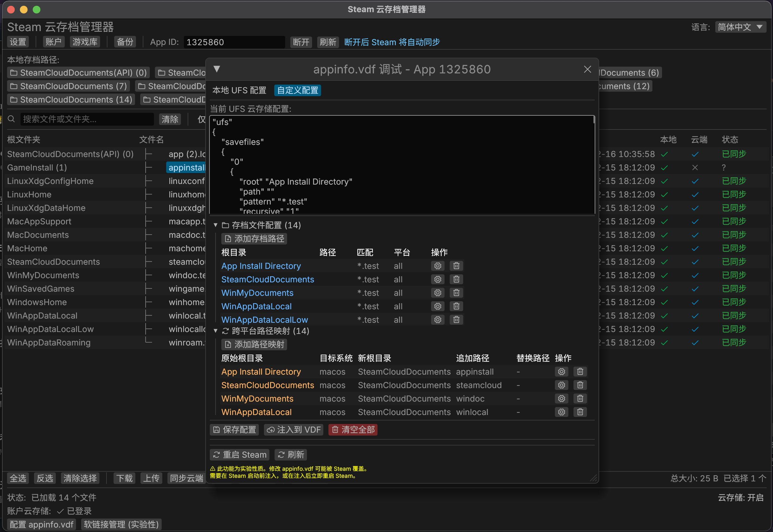The width and height of the screenshot is (773, 532).
Task: Open the 游戏库 menu
Action: [x=85, y=42]
